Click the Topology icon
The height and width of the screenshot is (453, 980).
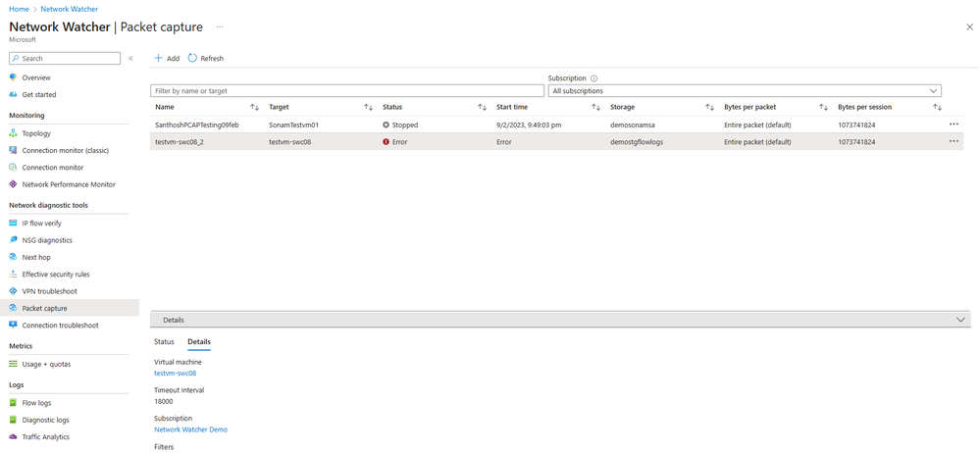13,133
